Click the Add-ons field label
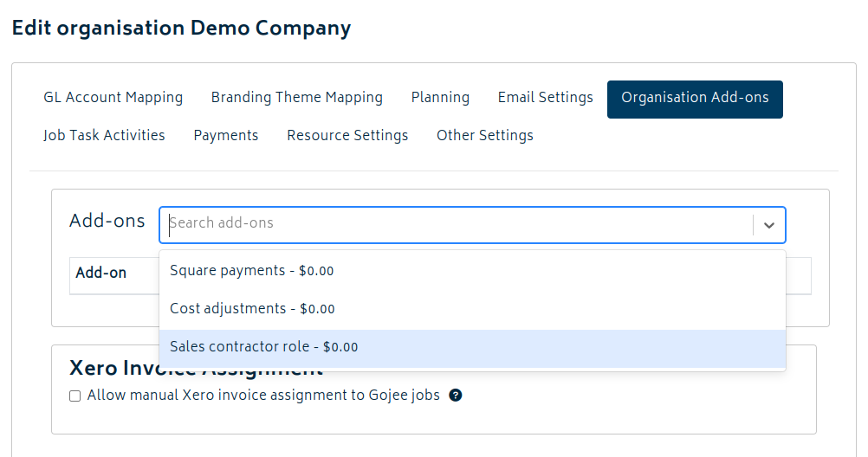Image resolution: width=868 pixels, height=457 pixels. click(x=107, y=222)
